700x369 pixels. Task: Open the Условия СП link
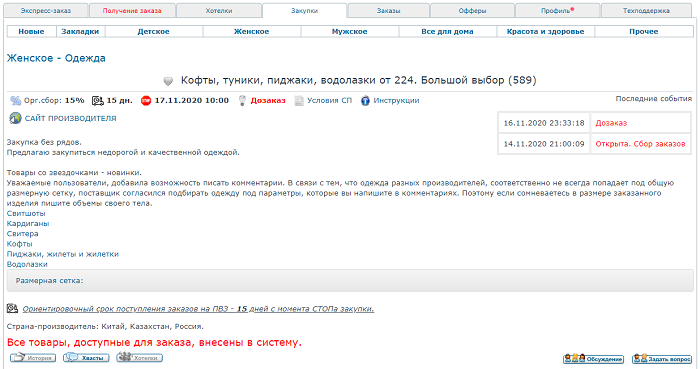(x=329, y=101)
